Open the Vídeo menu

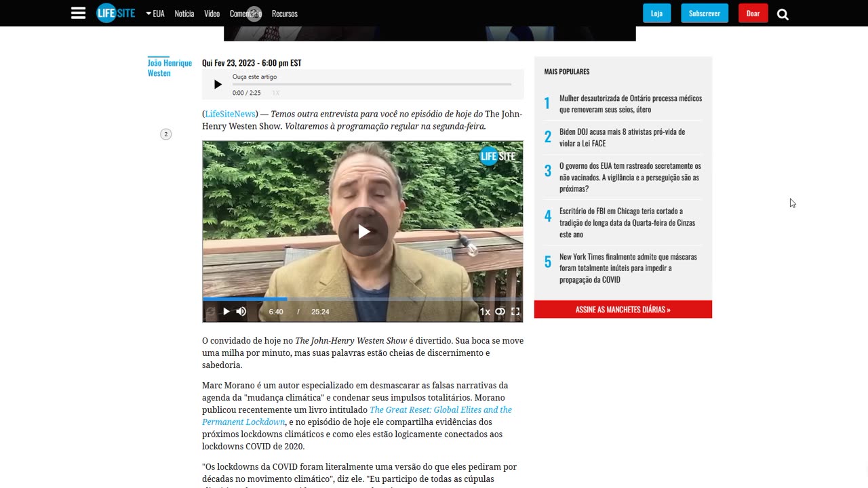212,14
